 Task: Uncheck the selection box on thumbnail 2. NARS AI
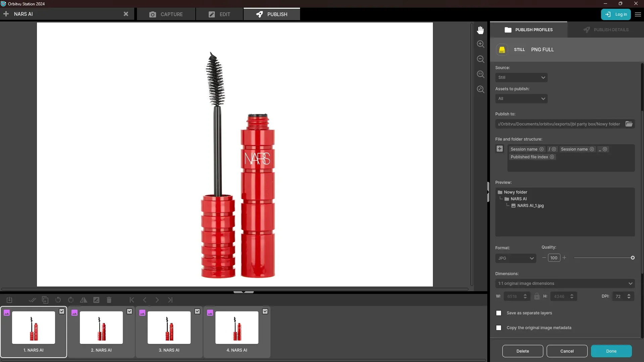tap(130, 311)
